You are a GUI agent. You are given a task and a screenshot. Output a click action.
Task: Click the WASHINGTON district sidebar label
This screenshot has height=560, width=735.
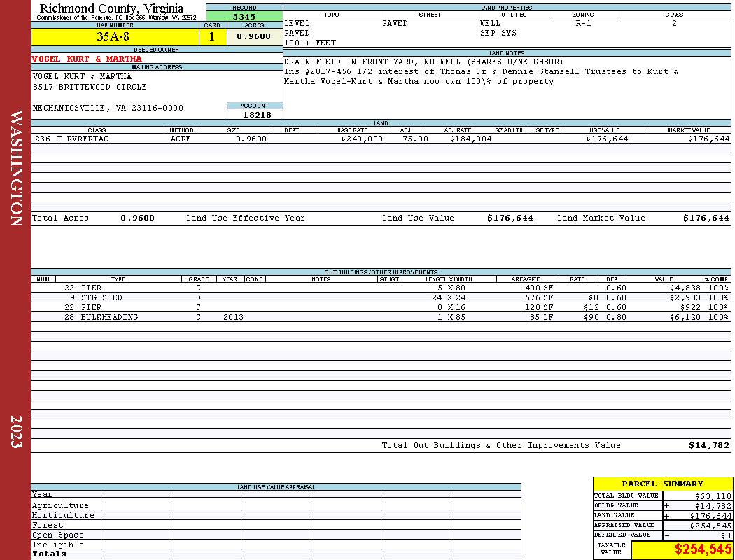click(x=16, y=168)
